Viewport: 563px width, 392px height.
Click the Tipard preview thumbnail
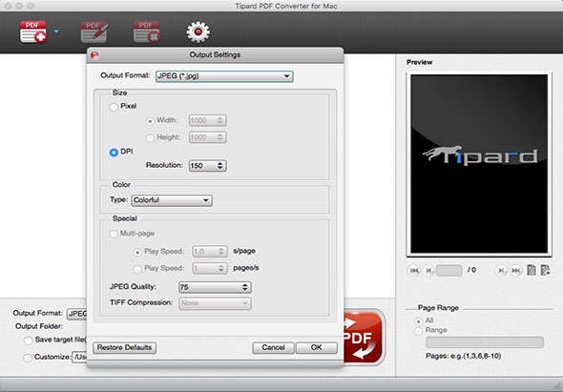[479, 164]
